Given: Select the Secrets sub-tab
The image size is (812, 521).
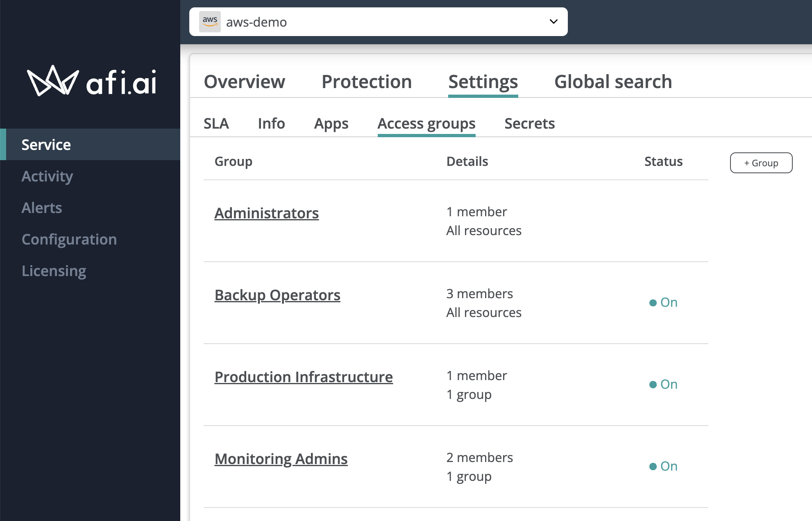Looking at the screenshot, I should tap(529, 124).
